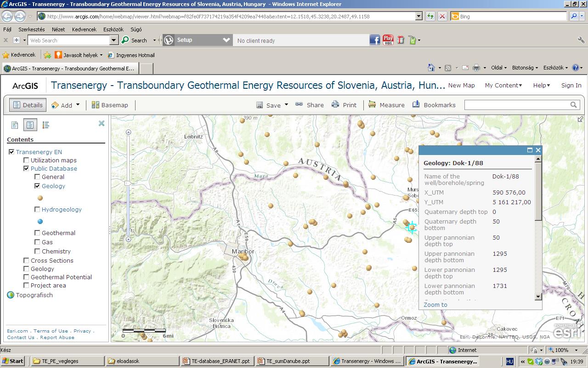Image resolution: width=588 pixels, height=368 pixels.
Task: Click the browser Home icon
Action: pyautogui.click(x=431, y=68)
